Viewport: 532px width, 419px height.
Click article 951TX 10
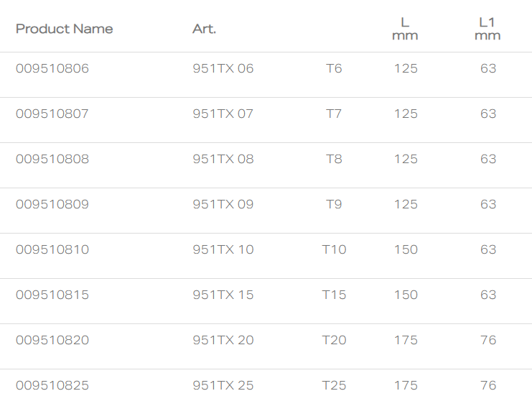(x=223, y=249)
